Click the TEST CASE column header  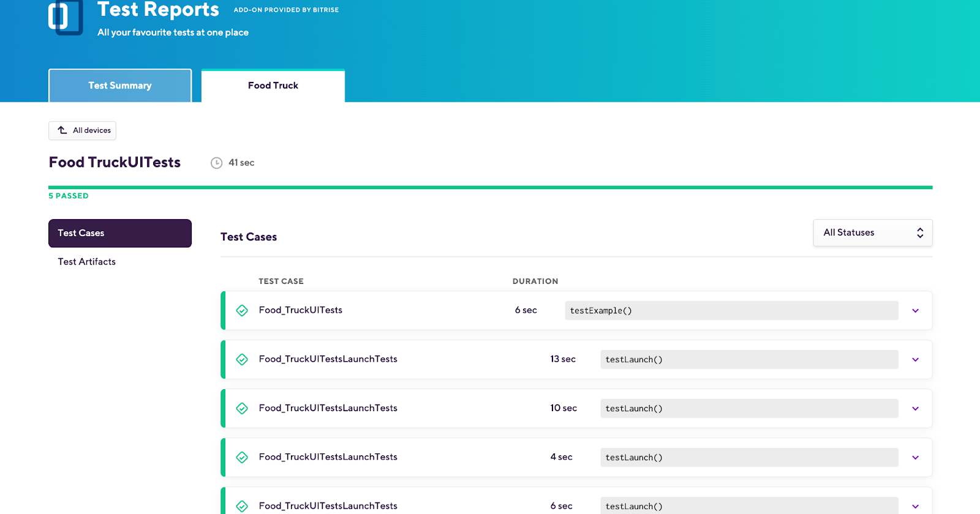tap(281, 281)
